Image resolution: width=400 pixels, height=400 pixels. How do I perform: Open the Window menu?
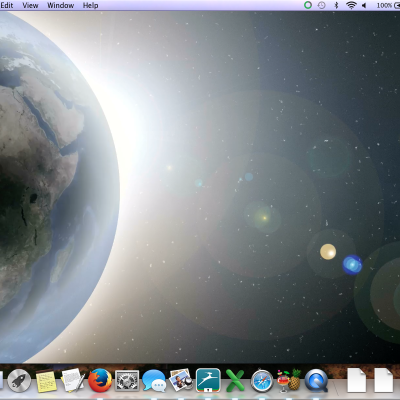point(61,5)
